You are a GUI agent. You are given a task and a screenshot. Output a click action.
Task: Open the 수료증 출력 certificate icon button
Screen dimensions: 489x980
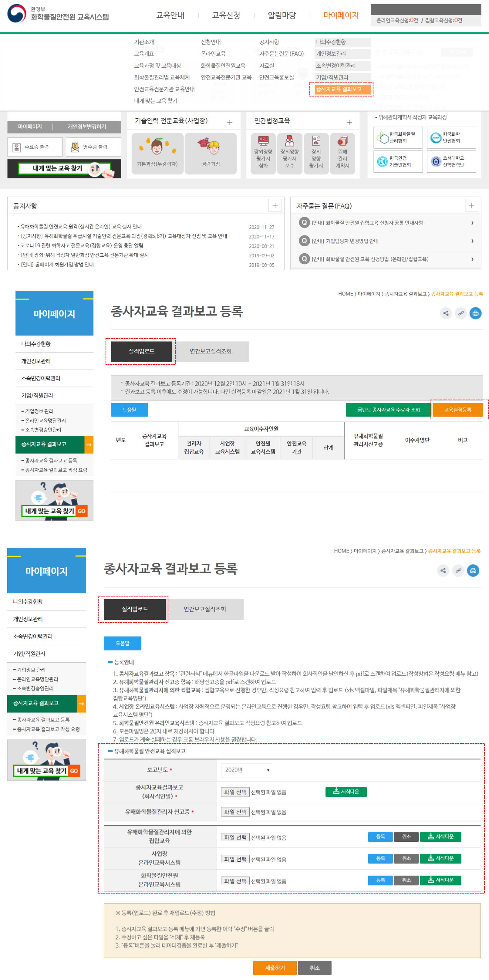tap(35, 147)
